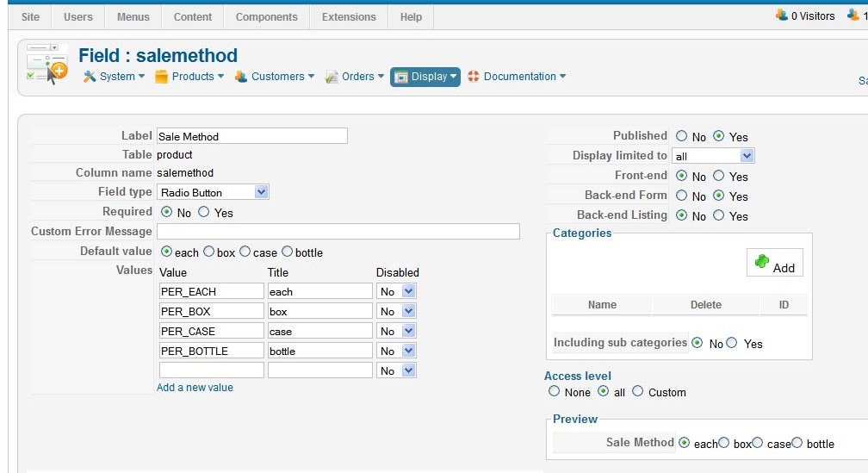The width and height of the screenshot is (868, 473).
Task: Click the Field page header icon
Action: 47,65
